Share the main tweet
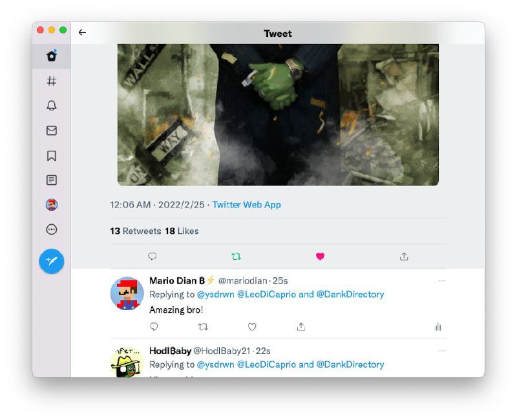This screenshot has height=420, width=517. [x=404, y=256]
